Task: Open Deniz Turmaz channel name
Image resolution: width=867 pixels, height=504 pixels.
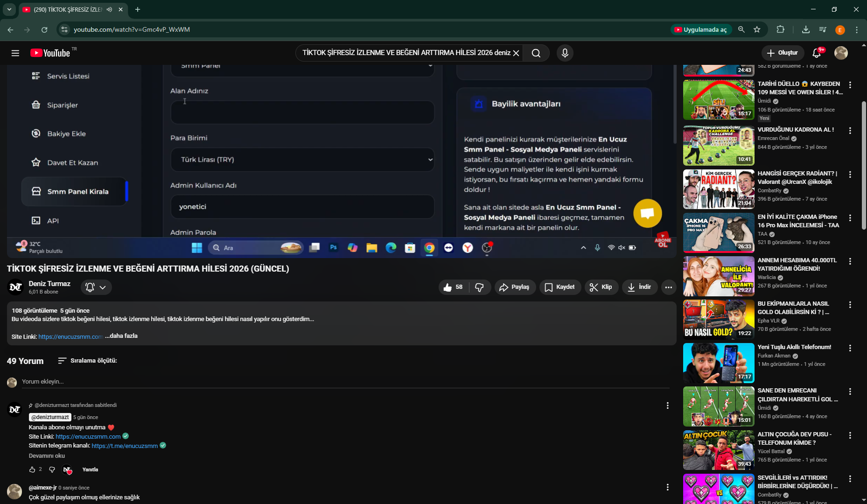Action: 49,284
